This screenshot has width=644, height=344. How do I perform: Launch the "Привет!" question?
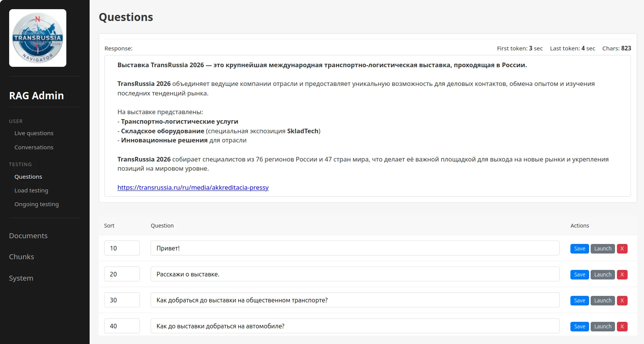(x=603, y=249)
